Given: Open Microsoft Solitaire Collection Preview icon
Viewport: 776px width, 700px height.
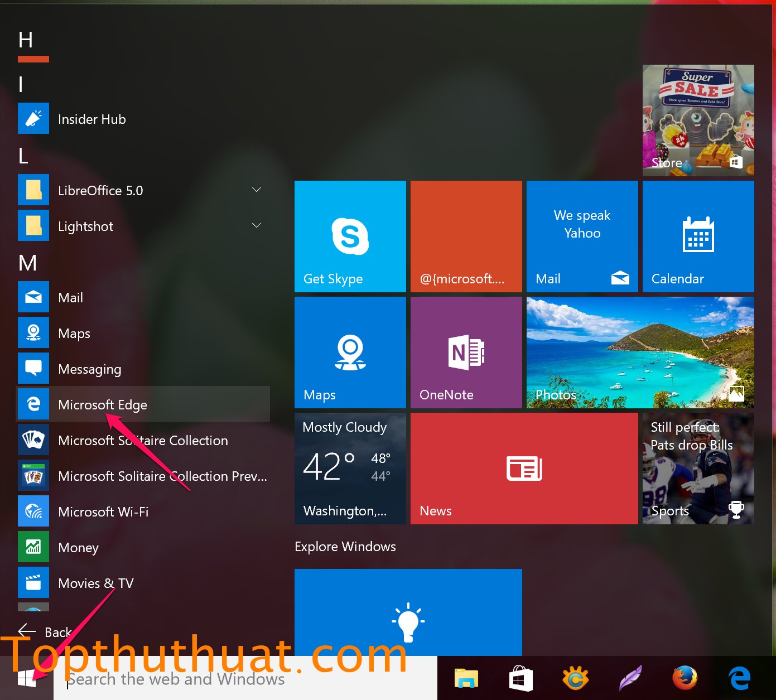Looking at the screenshot, I should pyautogui.click(x=33, y=475).
